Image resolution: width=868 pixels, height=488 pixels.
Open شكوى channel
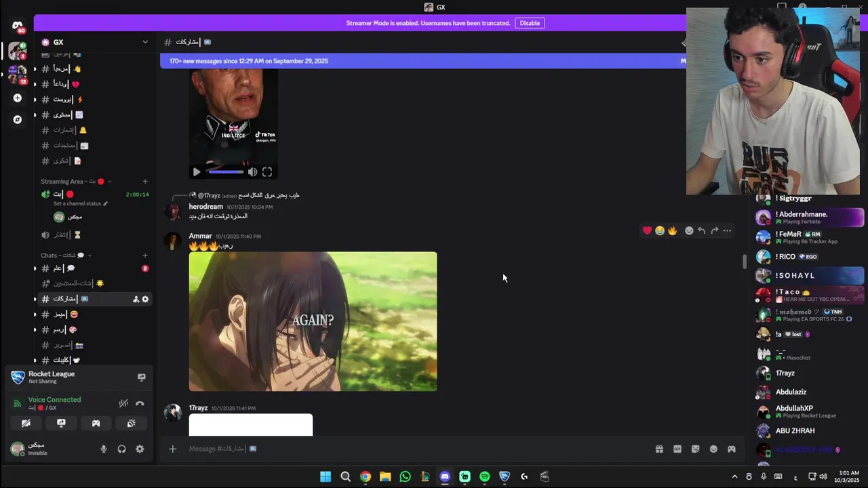[x=94, y=161]
